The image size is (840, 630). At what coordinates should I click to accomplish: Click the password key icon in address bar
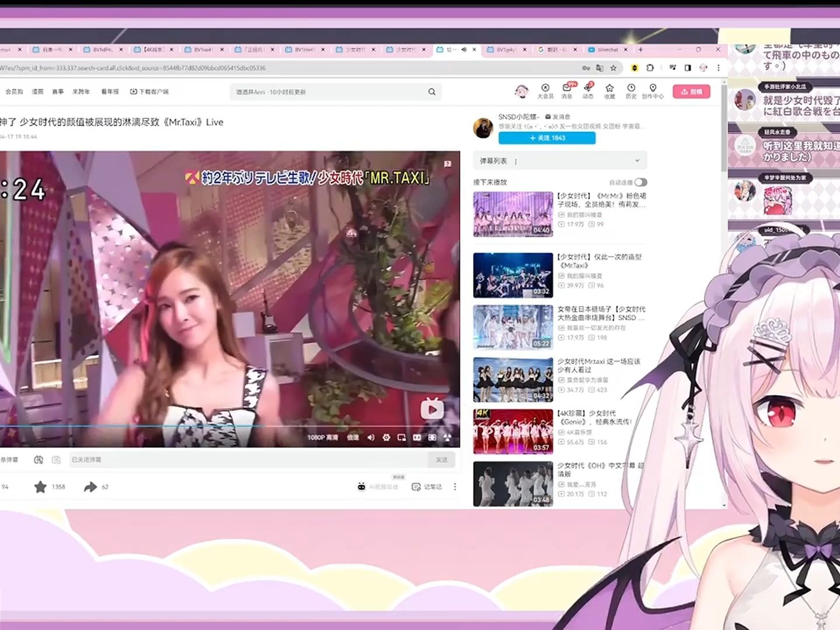point(586,68)
